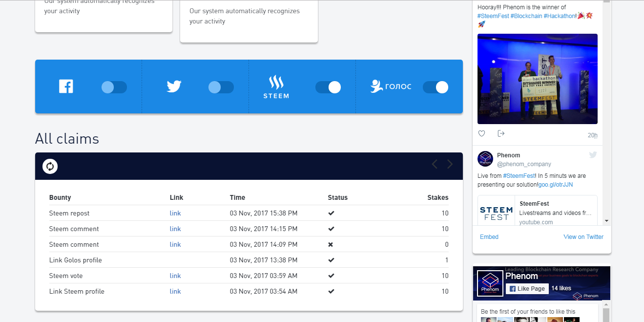Select 'Steem vote' bounty text
Image resolution: width=644 pixels, height=322 pixels.
tap(66, 276)
